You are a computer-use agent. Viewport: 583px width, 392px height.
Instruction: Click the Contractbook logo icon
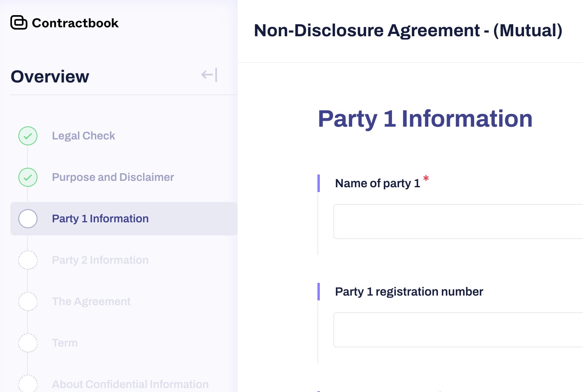[x=19, y=23]
